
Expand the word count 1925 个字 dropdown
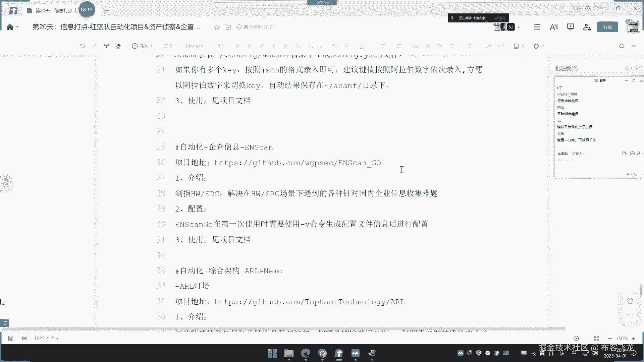click(46, 338)
